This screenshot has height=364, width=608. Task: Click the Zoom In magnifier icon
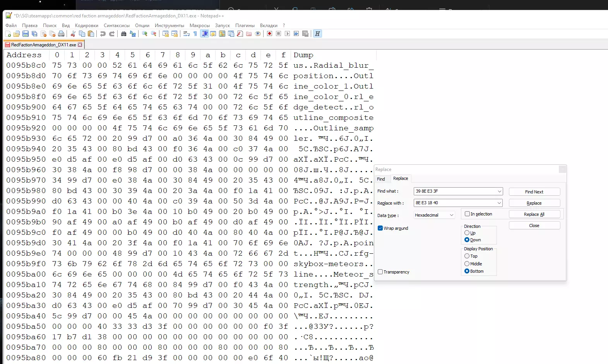click(144, 34)
